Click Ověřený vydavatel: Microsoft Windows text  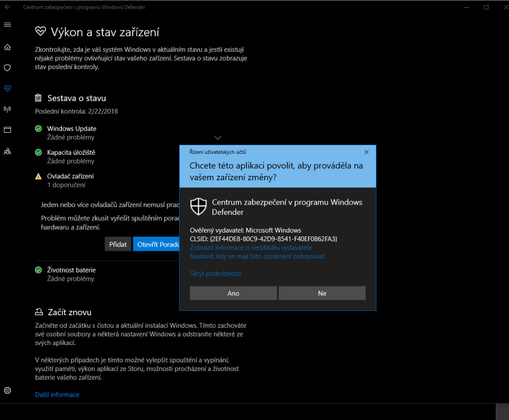pos(246,231)
